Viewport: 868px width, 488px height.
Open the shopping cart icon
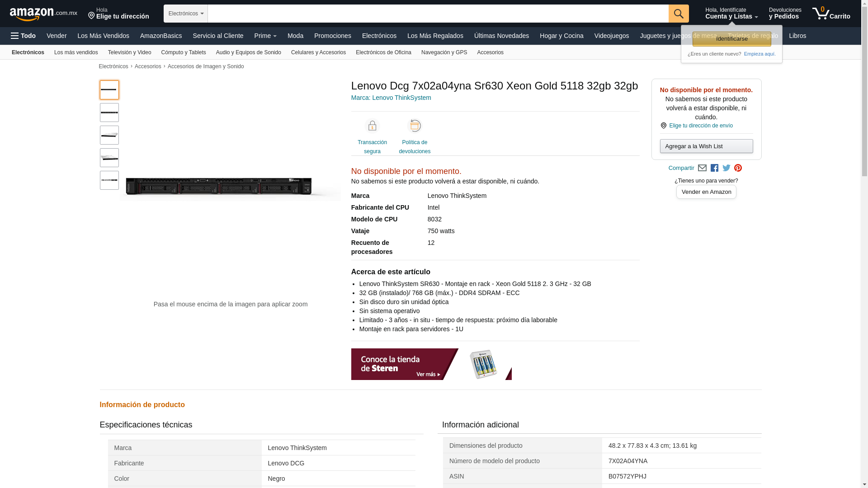pos(830,14)
